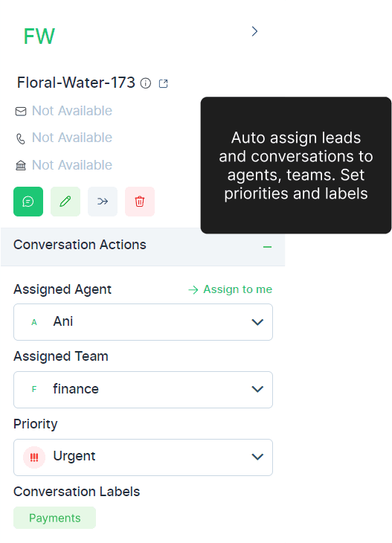
Task: Click the red trash delete contact icon
Action: click(x=140, y=202)
